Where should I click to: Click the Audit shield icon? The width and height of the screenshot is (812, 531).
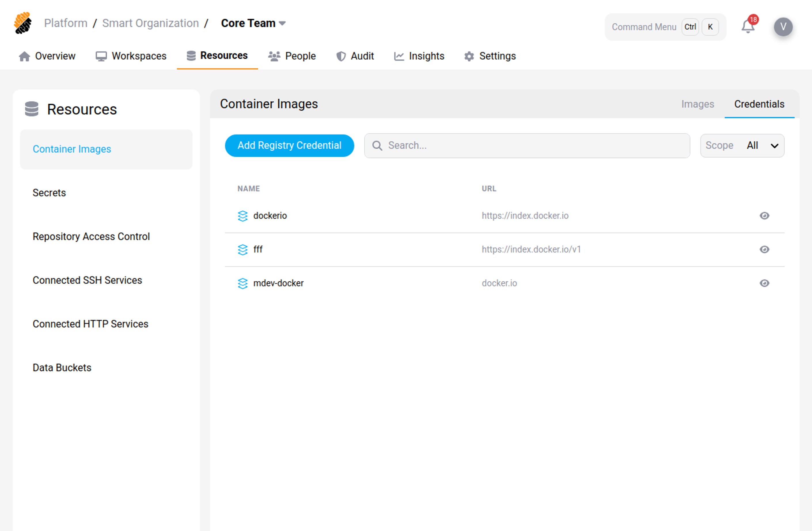341,56
